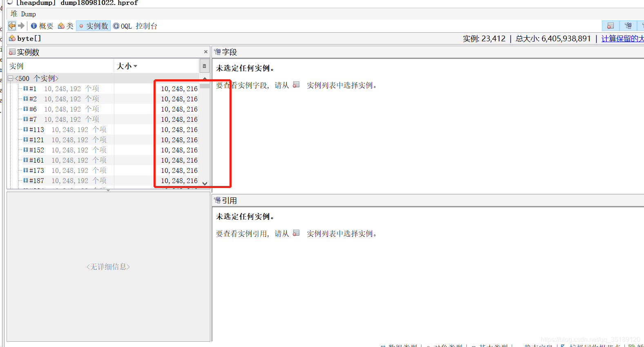Click the 总大小: 6,405,938,891 label

coord(553,38)
